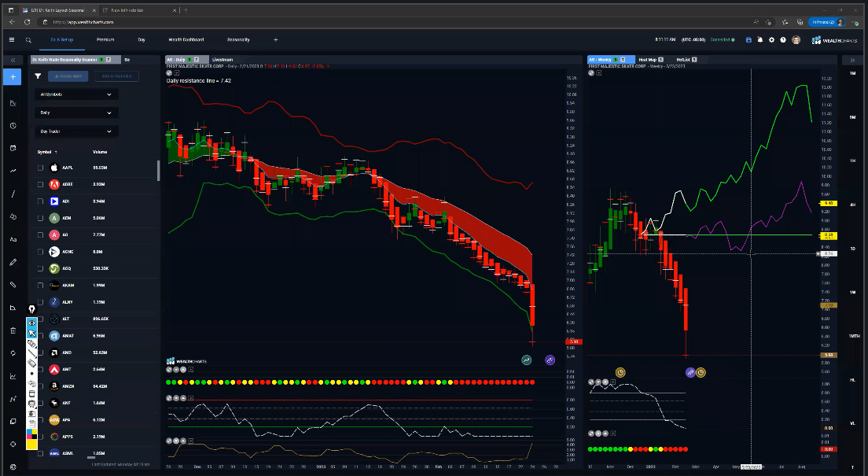Tick the ADI row checkbox
Screen dimensions: 868x476
point(40,201)
